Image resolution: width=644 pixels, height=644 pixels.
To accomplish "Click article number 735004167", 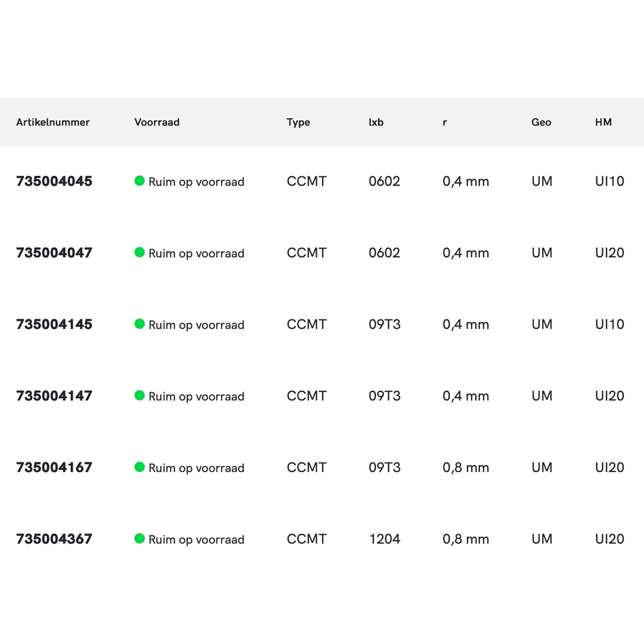I will [54, 467].
